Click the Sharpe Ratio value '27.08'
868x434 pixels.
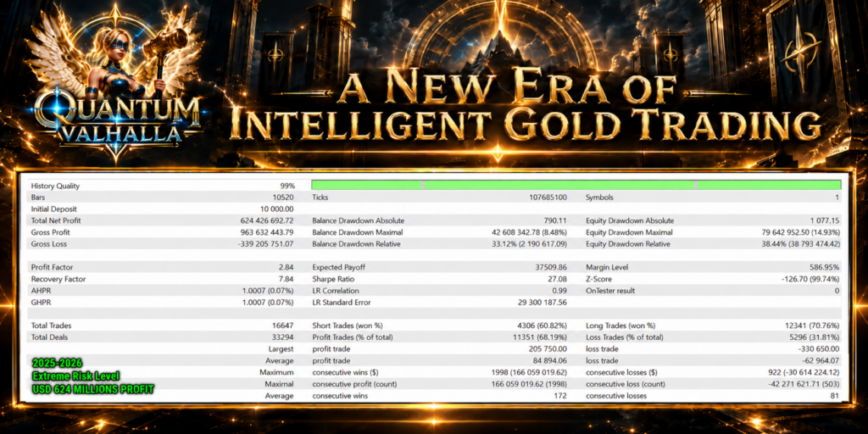[x=557, y=279]
